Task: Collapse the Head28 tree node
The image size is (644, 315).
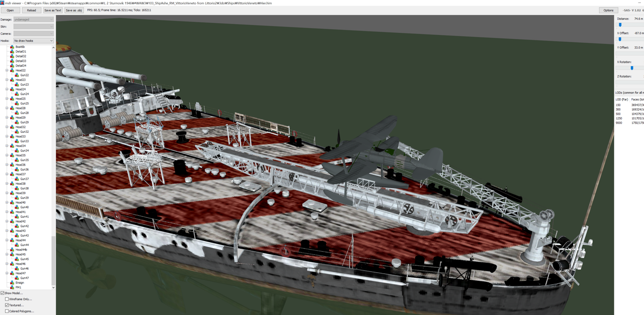Action: coord(7,108)
